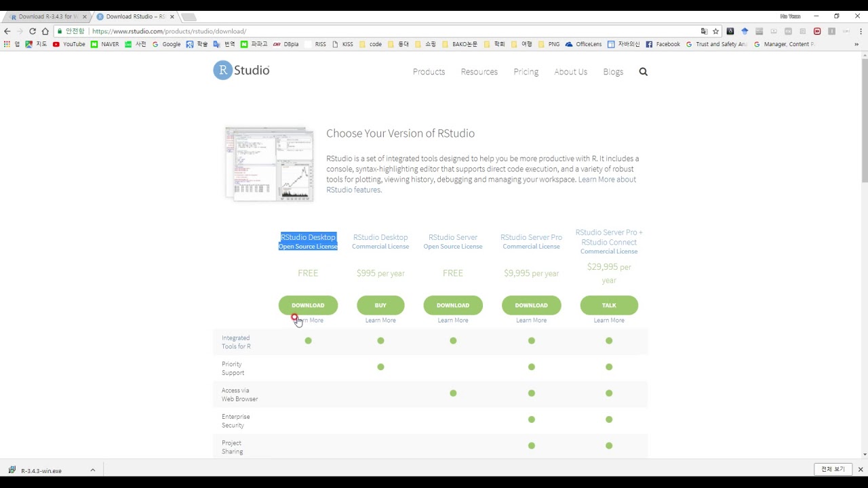Download RStudio Server open source
This screenshot has width=868, height=488.
click(453, 306)
